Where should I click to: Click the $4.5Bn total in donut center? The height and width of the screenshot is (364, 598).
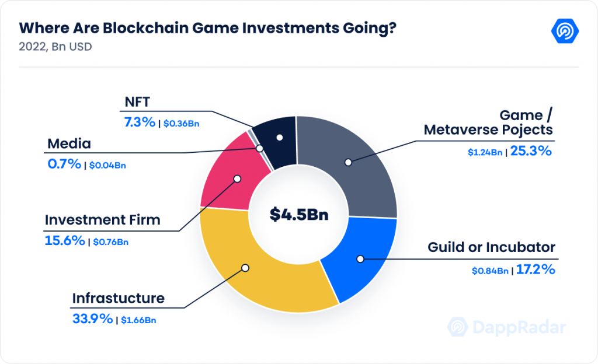tap(299, 214)
